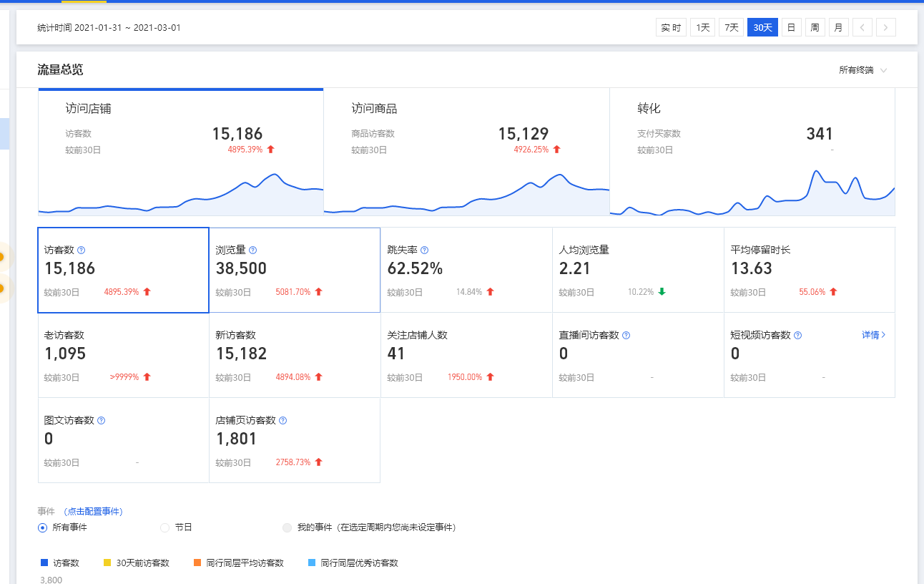Switch to 实时 time range
Screen dimensions: 924x584
pos(671,28)
